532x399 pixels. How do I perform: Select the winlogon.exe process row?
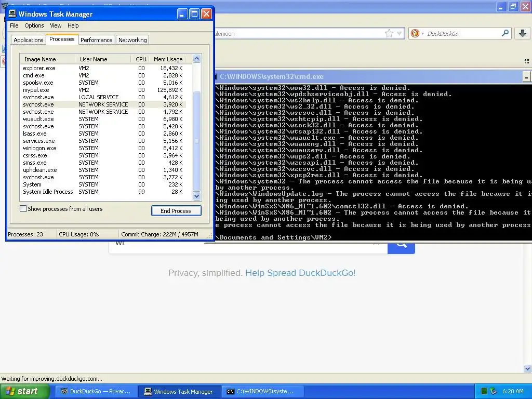coord(103,148)
